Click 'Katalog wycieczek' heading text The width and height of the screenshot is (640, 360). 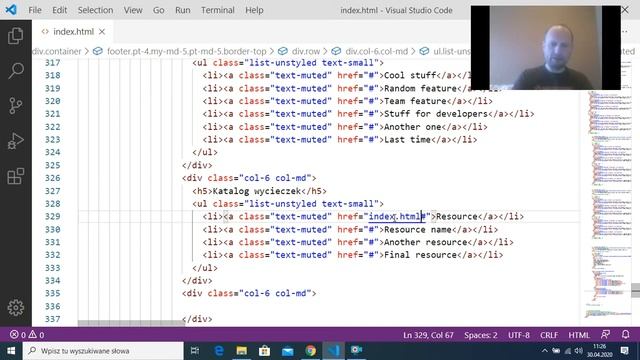coord(257,191)
